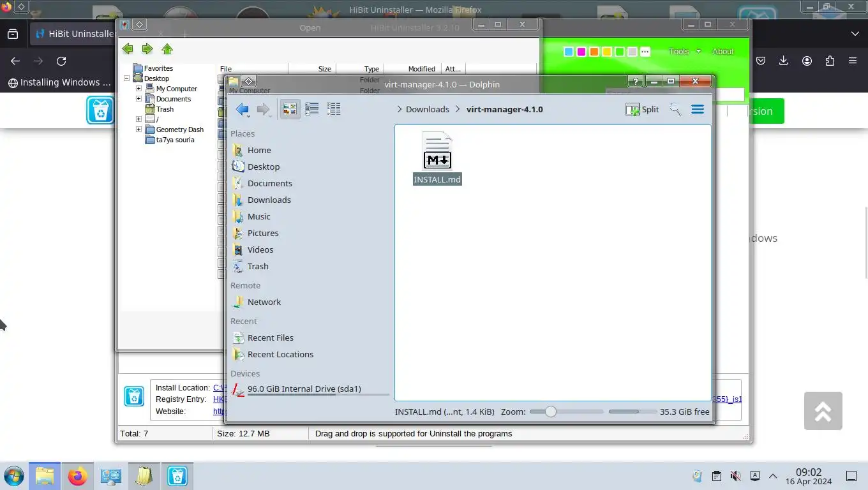Open Network under Remote
The width and height of the screenshot is (868, 490).
264,302
